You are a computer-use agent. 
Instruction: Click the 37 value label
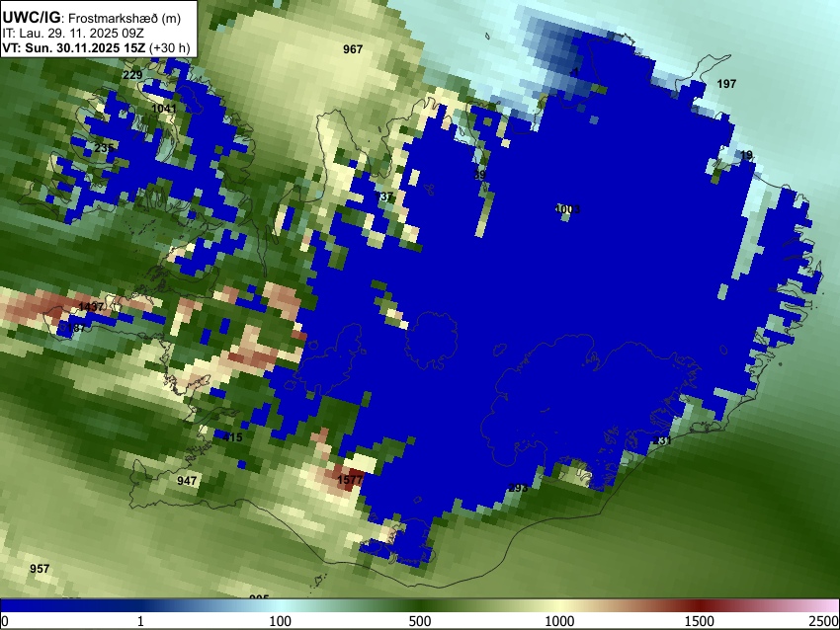click(386, 197)
